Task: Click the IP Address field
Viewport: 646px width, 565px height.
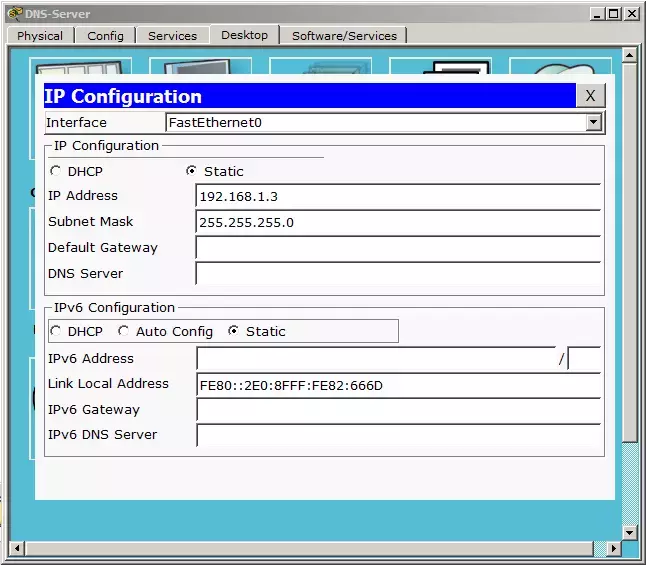Action: tap(398, 197)
